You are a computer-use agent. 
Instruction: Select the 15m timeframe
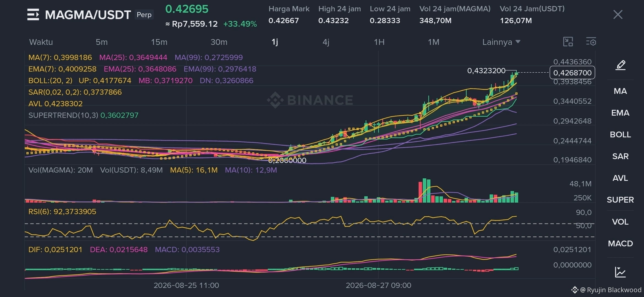point(159,42)
